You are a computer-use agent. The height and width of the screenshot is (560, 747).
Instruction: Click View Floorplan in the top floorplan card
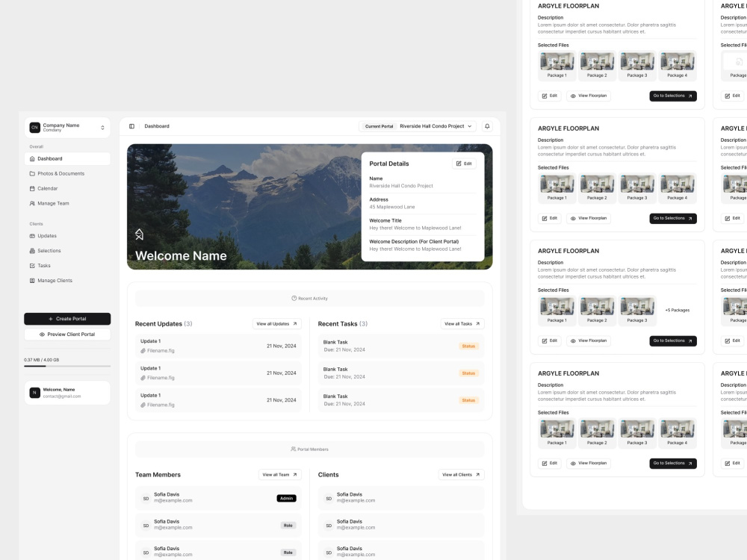589,96
